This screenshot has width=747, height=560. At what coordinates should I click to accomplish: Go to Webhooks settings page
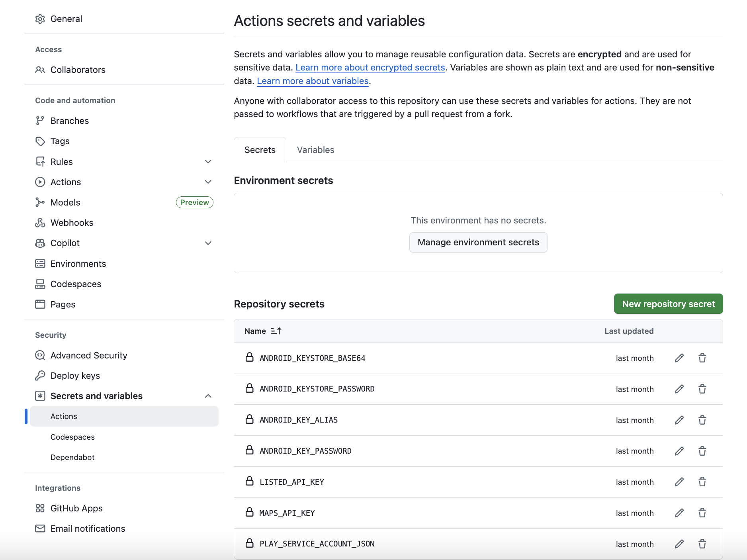tap(72, 223)
